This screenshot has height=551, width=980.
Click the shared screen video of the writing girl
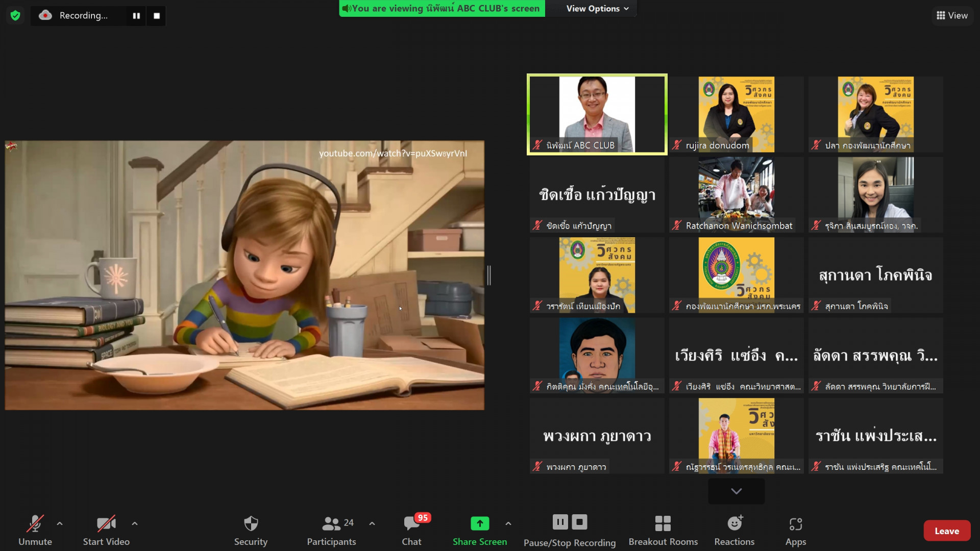pos(244,275)
